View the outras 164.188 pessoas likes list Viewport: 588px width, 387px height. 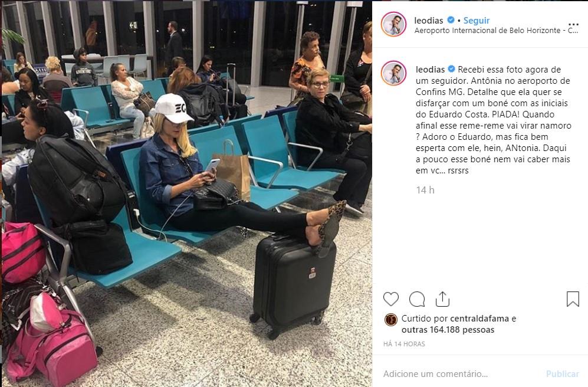tap(448, 330)
